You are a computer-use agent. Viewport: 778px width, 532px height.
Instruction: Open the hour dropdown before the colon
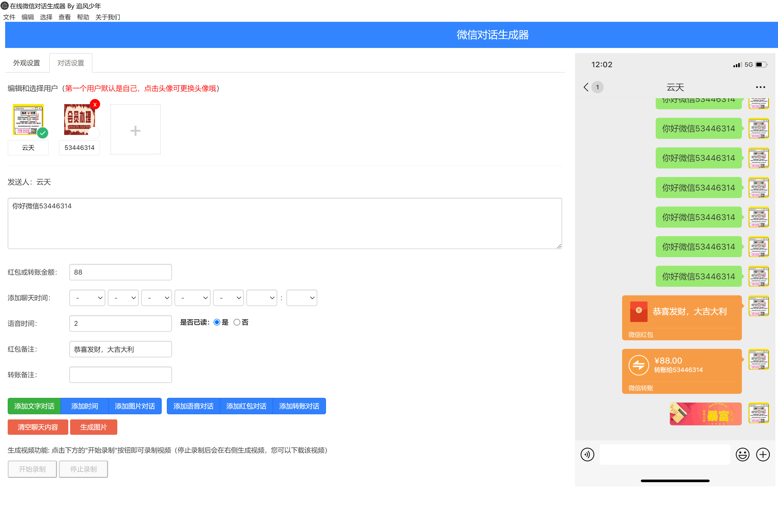click(262, 298)
